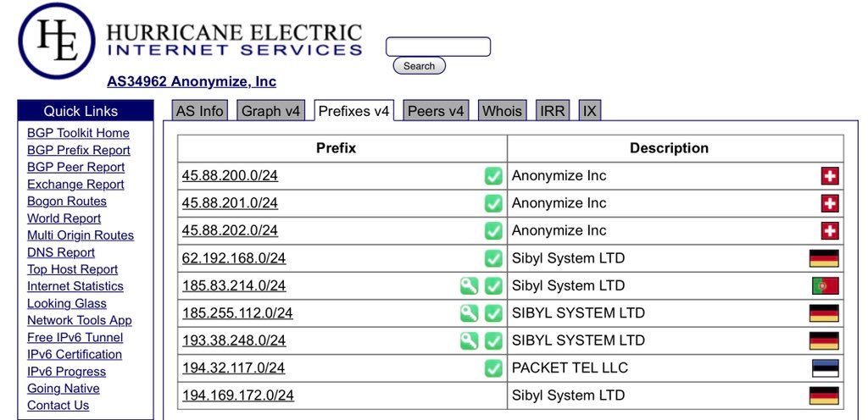Open Internet Statistics link
868x420 pixels.
pyautogui.click(x=75, y=286)
